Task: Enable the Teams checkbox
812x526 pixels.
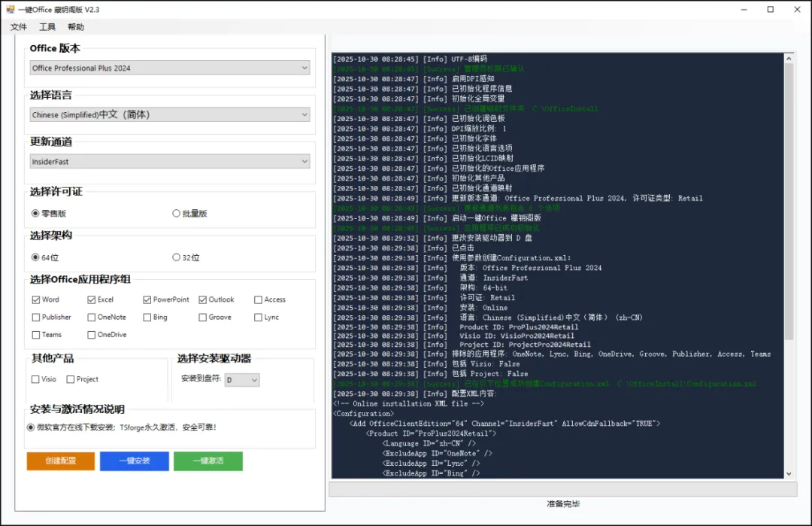Action: pyautogui.click(x=36, y=335)
